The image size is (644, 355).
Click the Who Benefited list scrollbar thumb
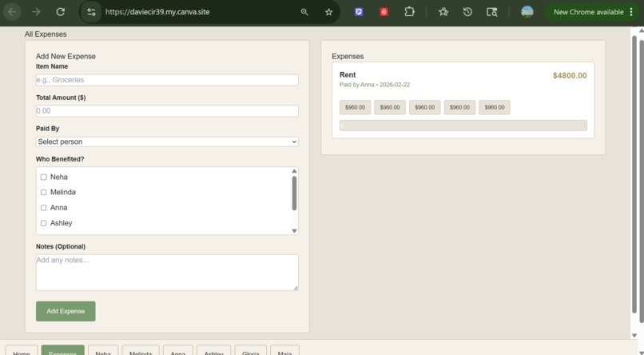click(x=294, y=193)
